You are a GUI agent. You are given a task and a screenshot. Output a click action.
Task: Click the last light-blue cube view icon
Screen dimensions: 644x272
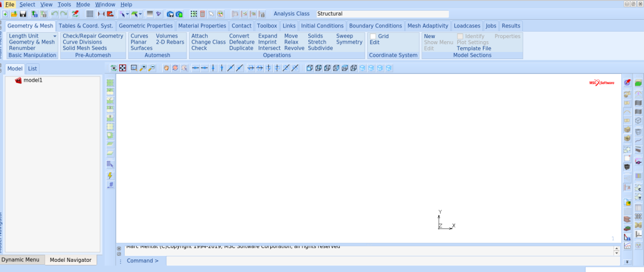pyautogui.click(x=389, y=68)
